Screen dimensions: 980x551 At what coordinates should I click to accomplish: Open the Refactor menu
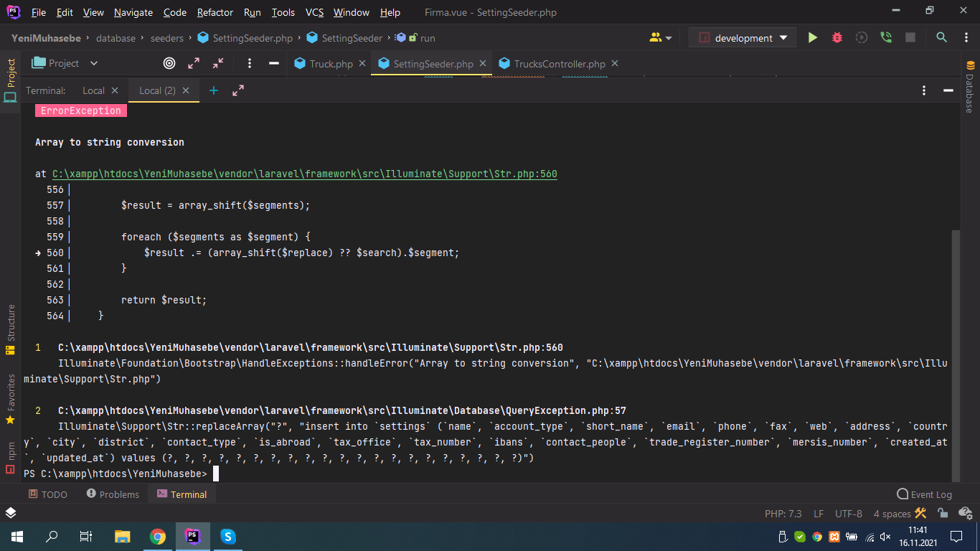click(x=215, y=12)
